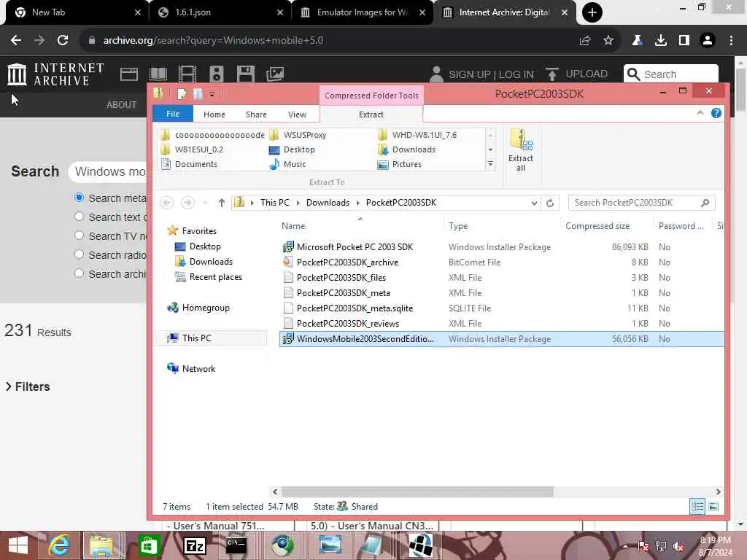Click Chrome labs flask icon
Image resolution: width=747 pixels, height=560 pixels.
pyautogui.click(x=637, y=41)
